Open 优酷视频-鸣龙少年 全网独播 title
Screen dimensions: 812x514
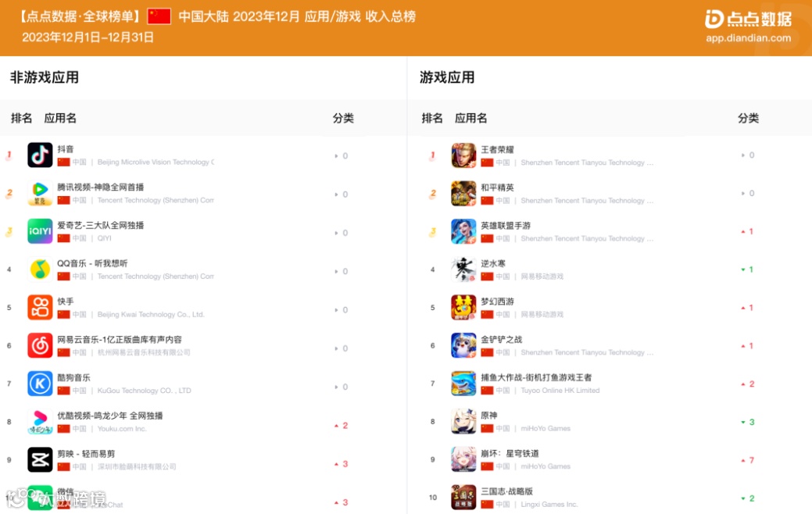[109, 416]
